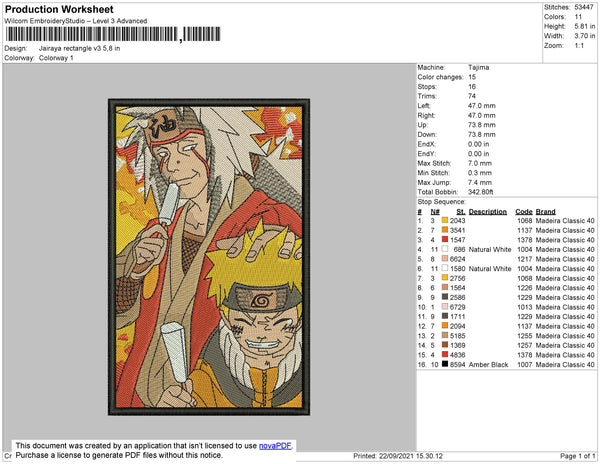Click 'Natural White' description in stop 4
This screenshot has height=464, width=600.
pyautogui.click(x=490, y=249)
